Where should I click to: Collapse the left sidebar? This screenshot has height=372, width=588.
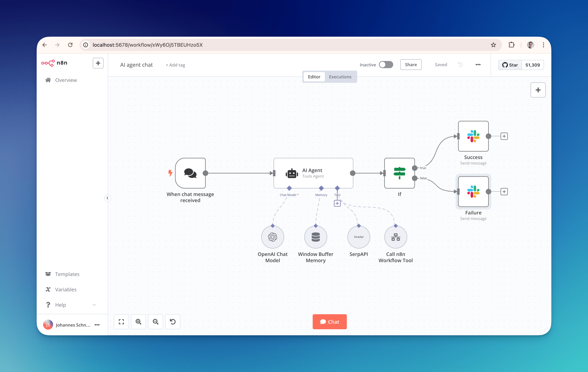coord(107,198)
